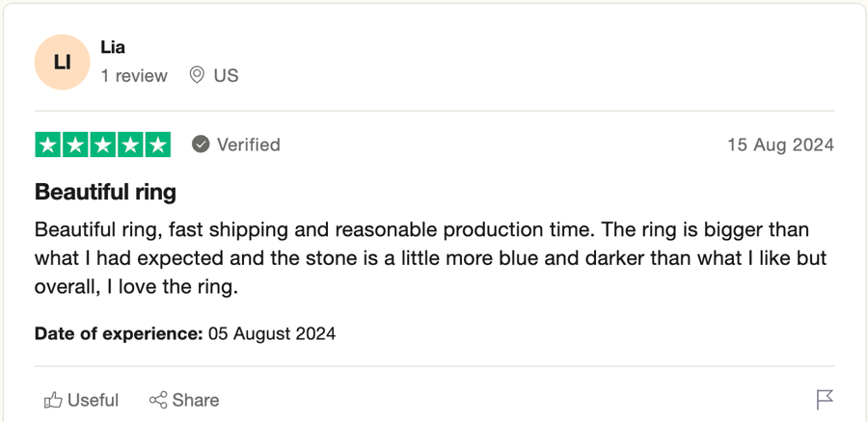Click the Verified label text
The height and width of the screenshot is (422, 868).
click(249, 145)
